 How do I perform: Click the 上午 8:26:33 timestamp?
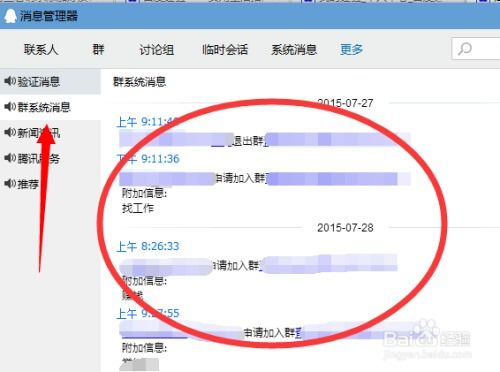click(148, 246)
